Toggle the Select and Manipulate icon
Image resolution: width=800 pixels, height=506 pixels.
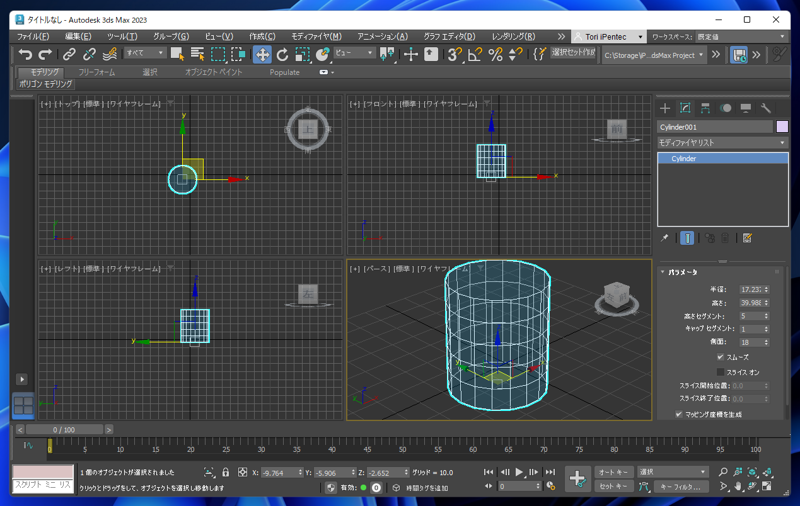coord(411,54)
